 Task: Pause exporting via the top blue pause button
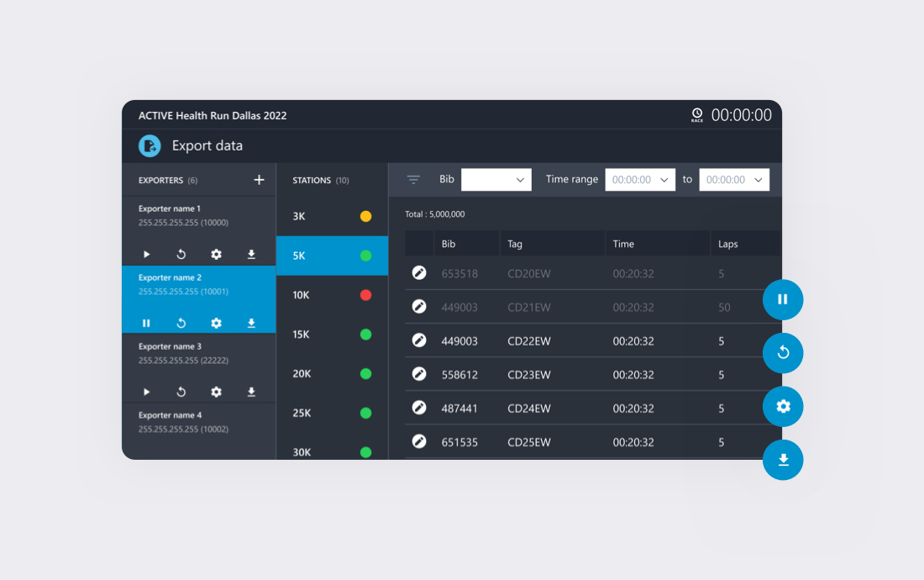click(x=783, y=299)
